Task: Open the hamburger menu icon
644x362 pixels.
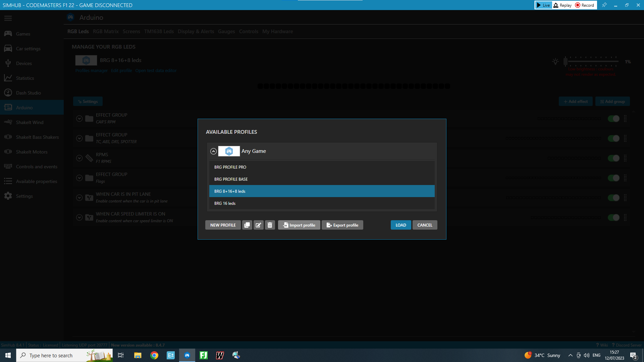Action: coord(8,18)
